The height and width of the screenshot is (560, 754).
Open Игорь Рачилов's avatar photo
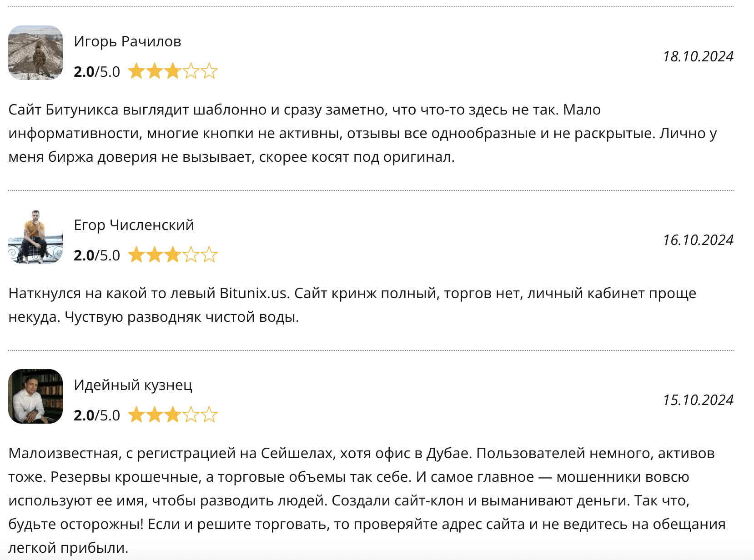pyautogui.click(x=35, y=53)
